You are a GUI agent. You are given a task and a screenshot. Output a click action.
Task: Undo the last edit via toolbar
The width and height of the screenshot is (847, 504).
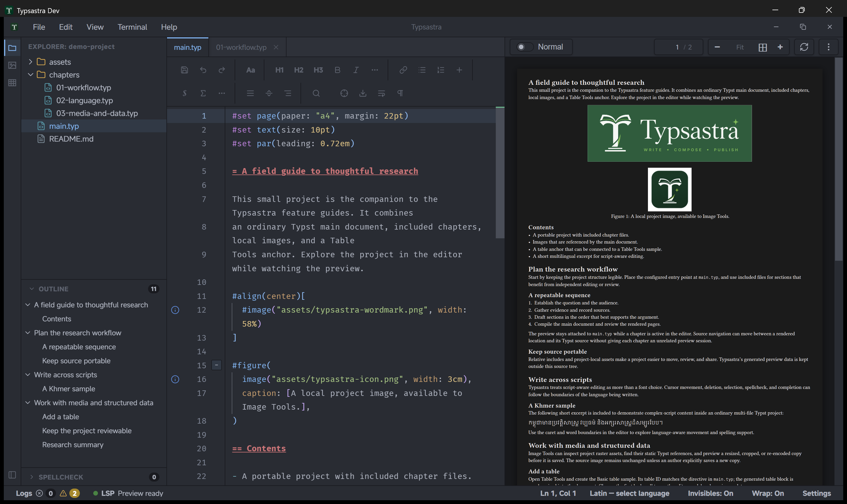tap(203, 70)
